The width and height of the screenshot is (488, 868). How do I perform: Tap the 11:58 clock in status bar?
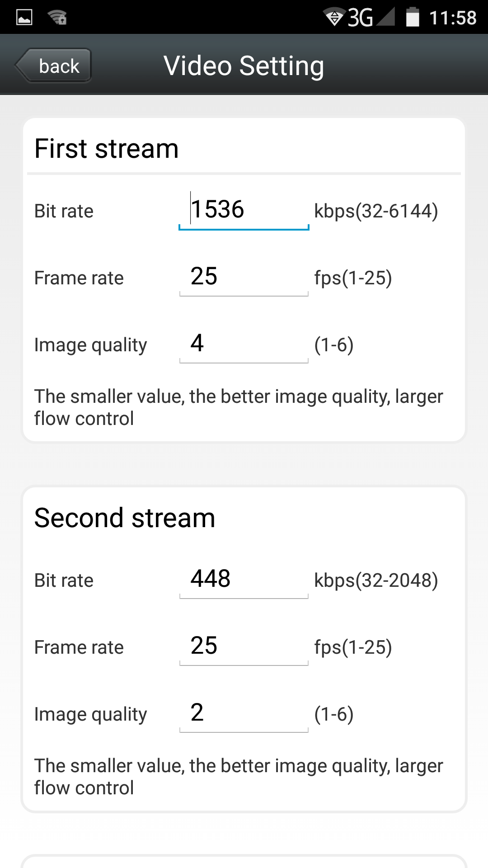pos(452,18)
